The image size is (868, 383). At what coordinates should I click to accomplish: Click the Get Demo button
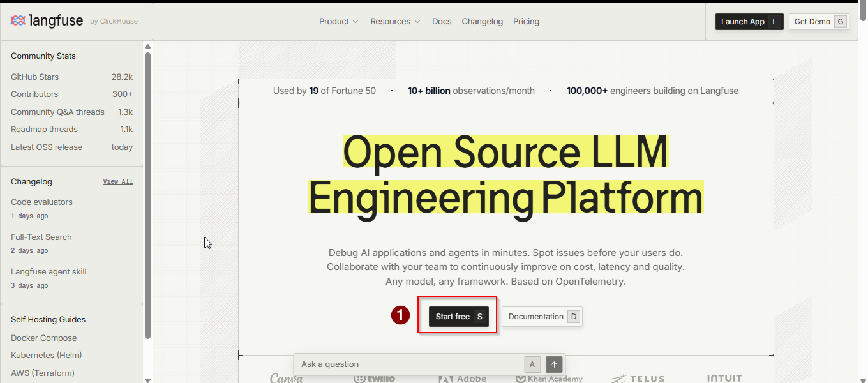819,22
